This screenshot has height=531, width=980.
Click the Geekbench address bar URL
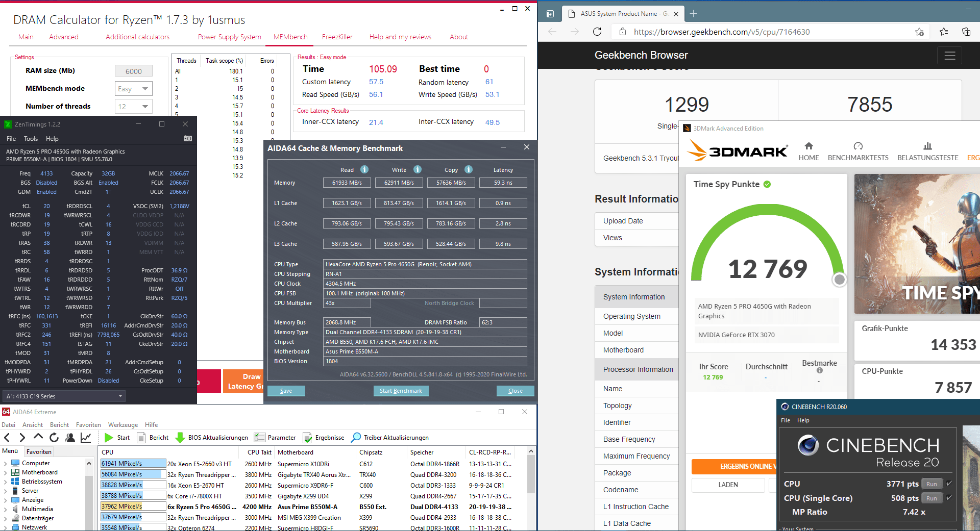pyautogui.click(x=722, y=32)
